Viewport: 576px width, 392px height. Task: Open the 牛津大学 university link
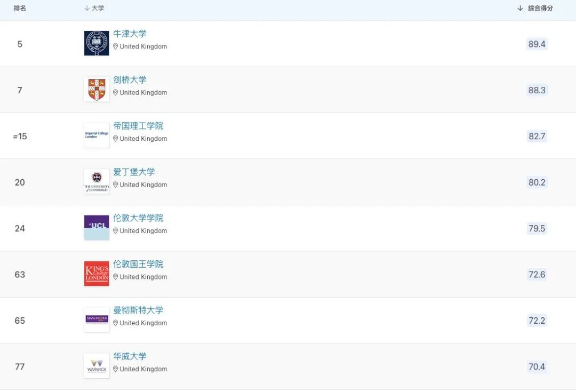130,34
